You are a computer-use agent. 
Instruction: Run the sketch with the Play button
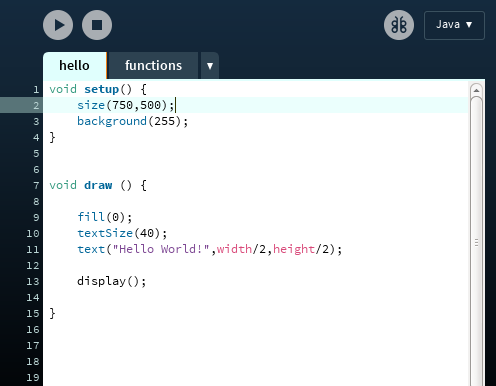(x=58, y=25)
